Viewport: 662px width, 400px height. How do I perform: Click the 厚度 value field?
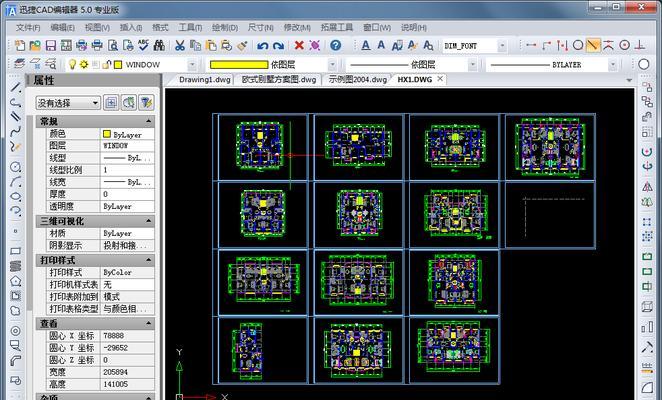[x=128, y=194]
